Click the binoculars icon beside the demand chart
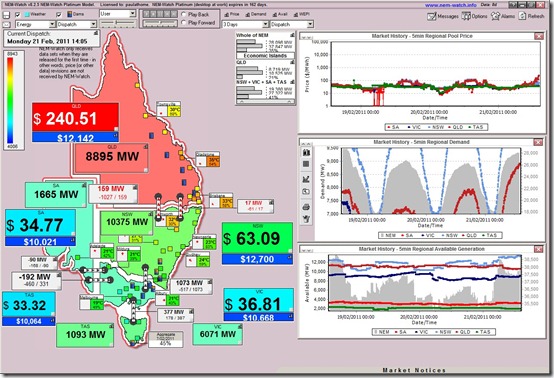Viewport: 554px width, 378px height. click(x=306, y=152)
